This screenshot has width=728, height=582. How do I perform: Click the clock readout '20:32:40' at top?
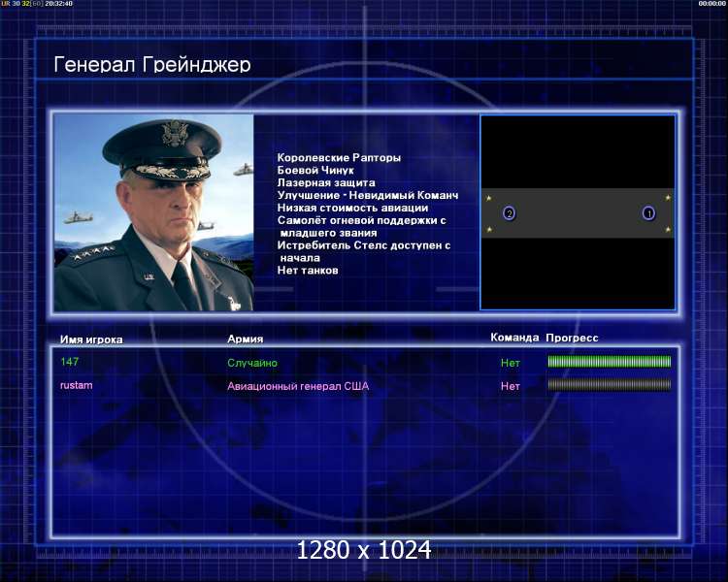pos(58,4)
